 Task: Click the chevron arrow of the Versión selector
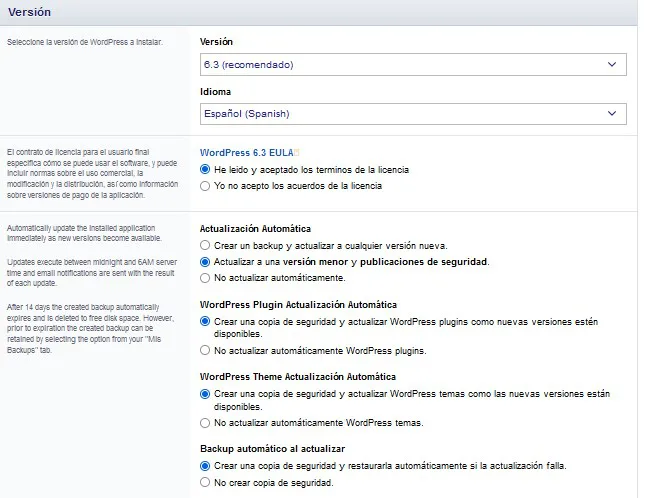pyautogui.click(x=612, y=64)
